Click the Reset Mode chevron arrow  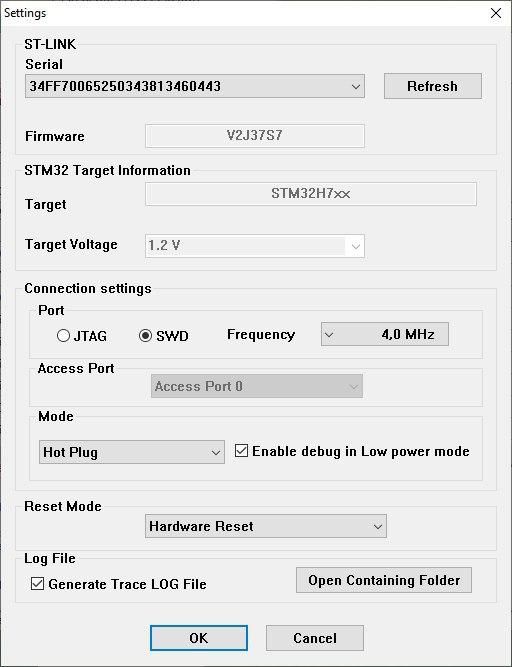378,527
